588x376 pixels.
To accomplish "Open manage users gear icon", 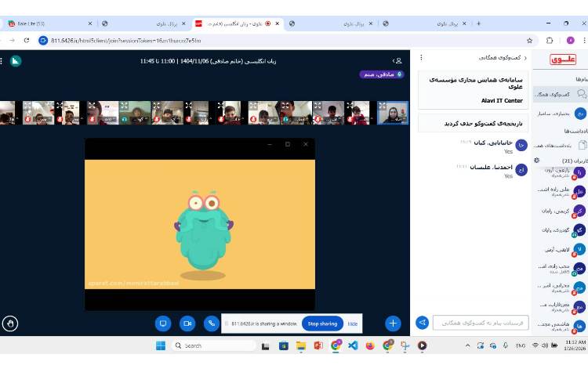I will [536, 161].
